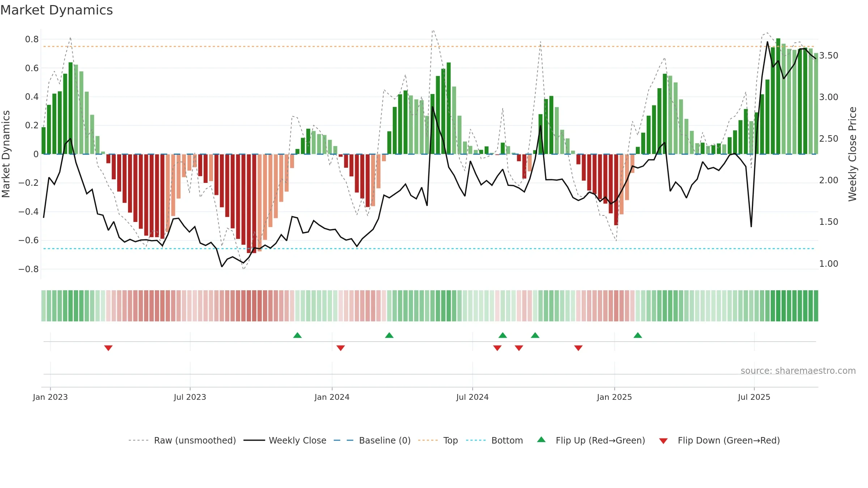
Task: Click the Jan 2024 x-axis label
Action: (332, 397)
